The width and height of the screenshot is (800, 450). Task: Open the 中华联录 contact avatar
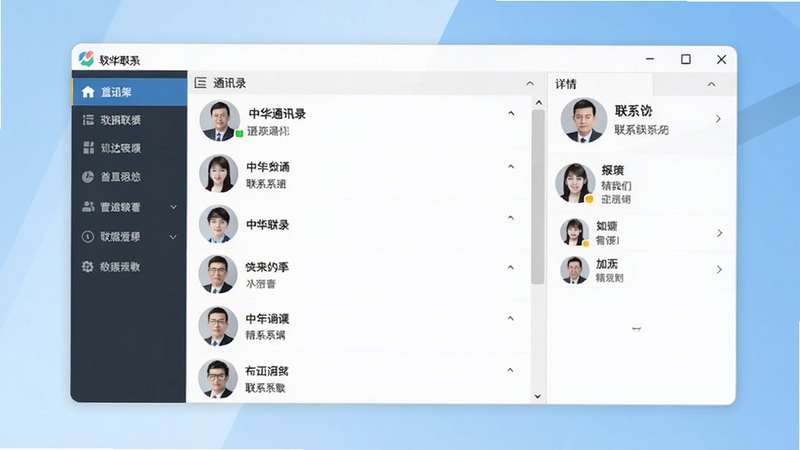(218, 224)
